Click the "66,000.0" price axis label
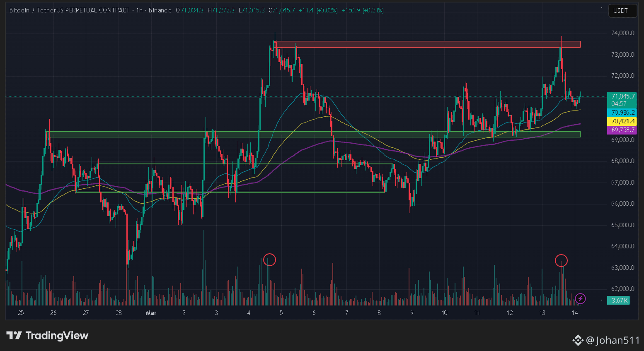 622,204
